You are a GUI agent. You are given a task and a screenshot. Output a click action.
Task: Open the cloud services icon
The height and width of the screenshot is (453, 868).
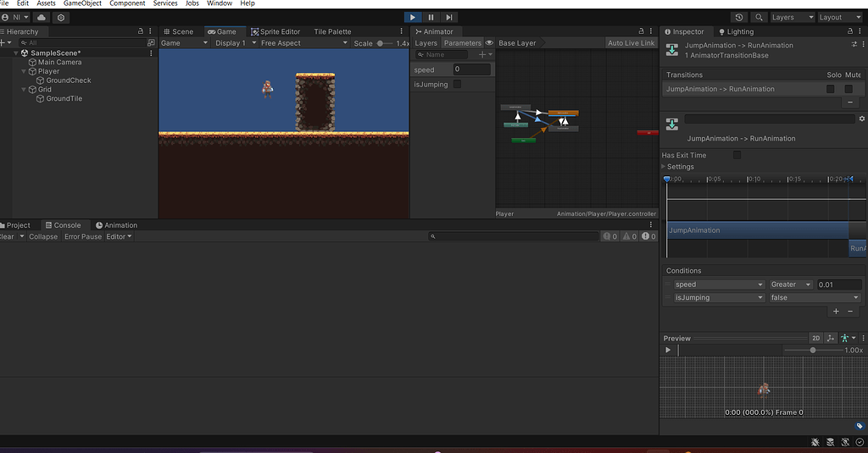[42, 17]
